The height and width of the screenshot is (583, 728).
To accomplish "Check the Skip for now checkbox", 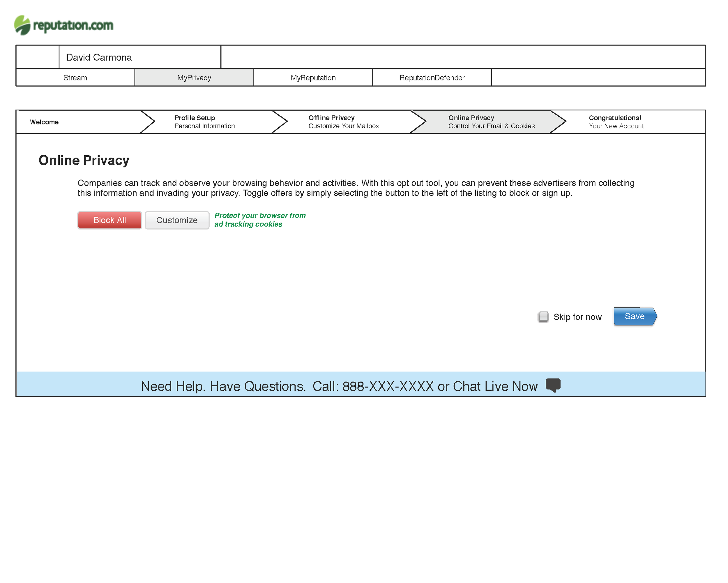I will pyautogui.click(x=543, y=317).
